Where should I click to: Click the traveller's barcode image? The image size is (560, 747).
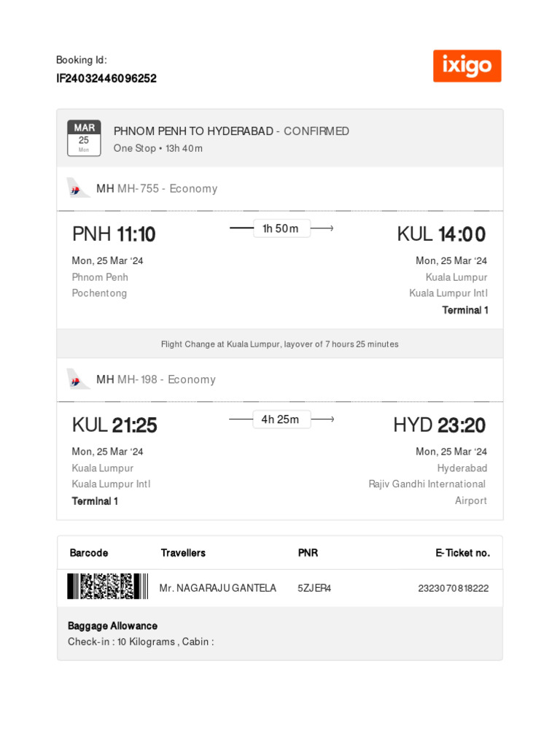coord(103,587)
